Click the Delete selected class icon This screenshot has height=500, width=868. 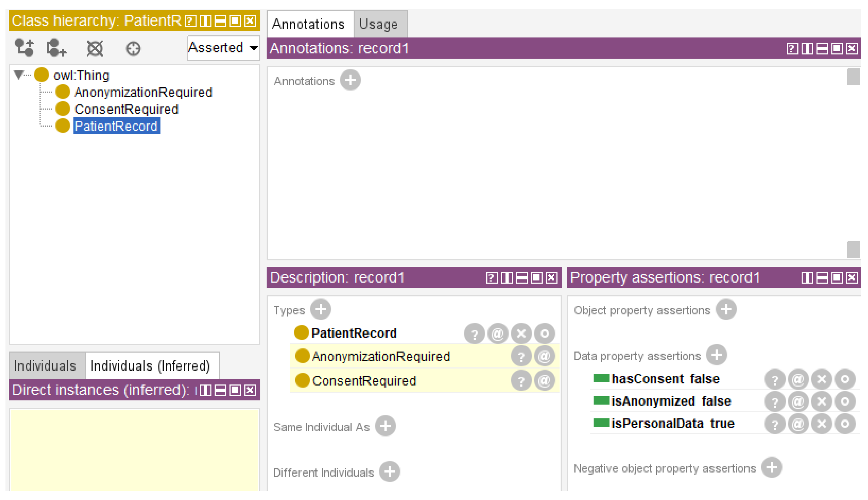point(95,48)
